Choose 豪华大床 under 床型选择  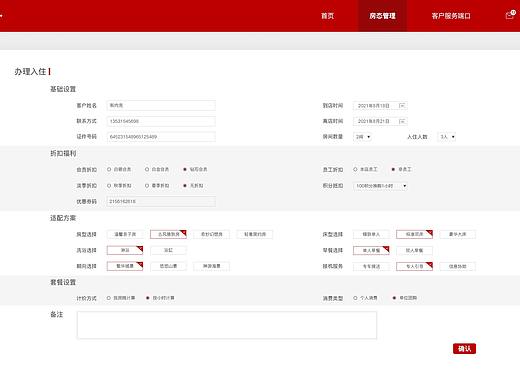[x=458, y=234]
